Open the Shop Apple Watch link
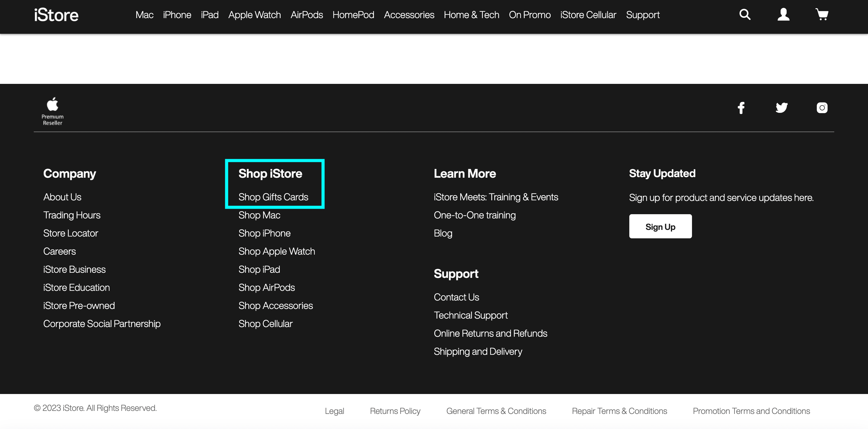868x429 pixels. [277, 251]
